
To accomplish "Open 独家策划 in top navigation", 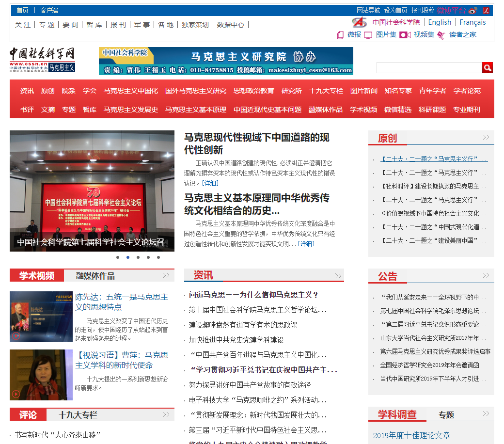I will click(195, 25).
